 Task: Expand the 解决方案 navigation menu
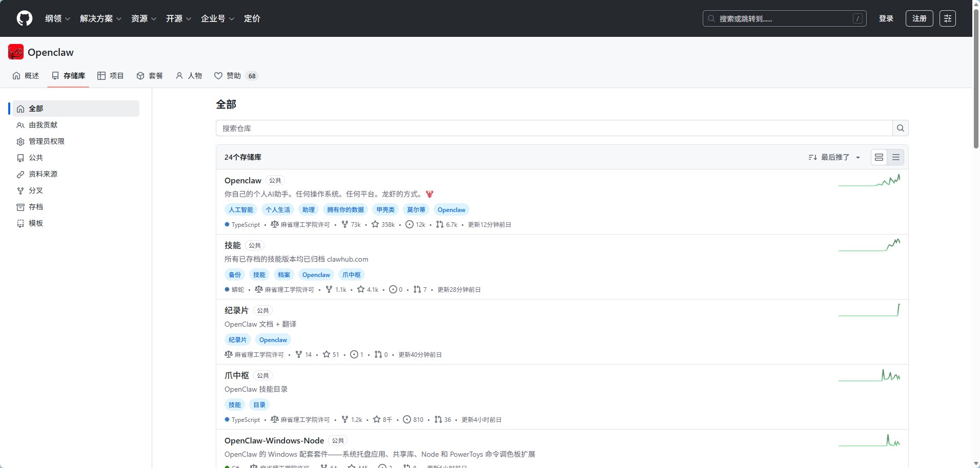pos(100,18)
